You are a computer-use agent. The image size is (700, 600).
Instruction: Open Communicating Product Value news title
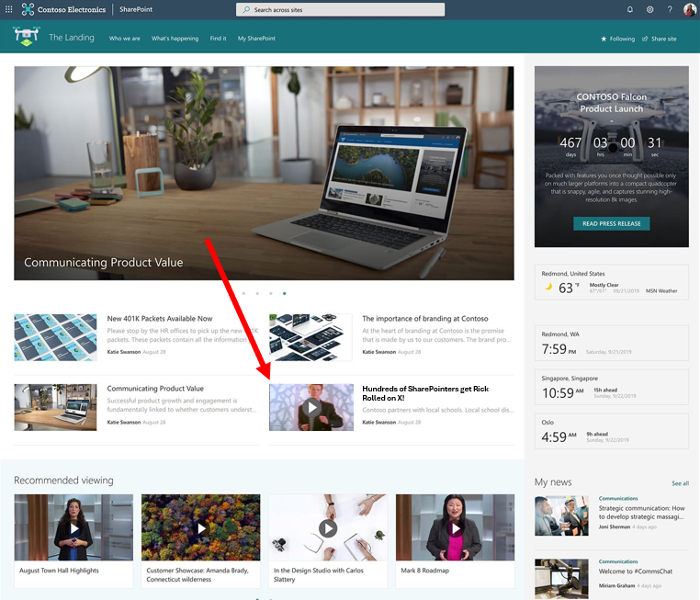pos(155,389)
